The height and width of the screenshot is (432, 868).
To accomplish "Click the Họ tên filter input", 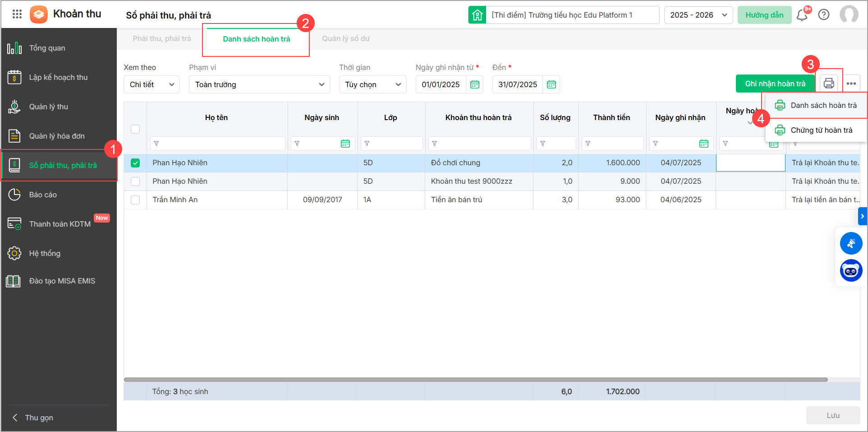I will click(x=218, y=144).
